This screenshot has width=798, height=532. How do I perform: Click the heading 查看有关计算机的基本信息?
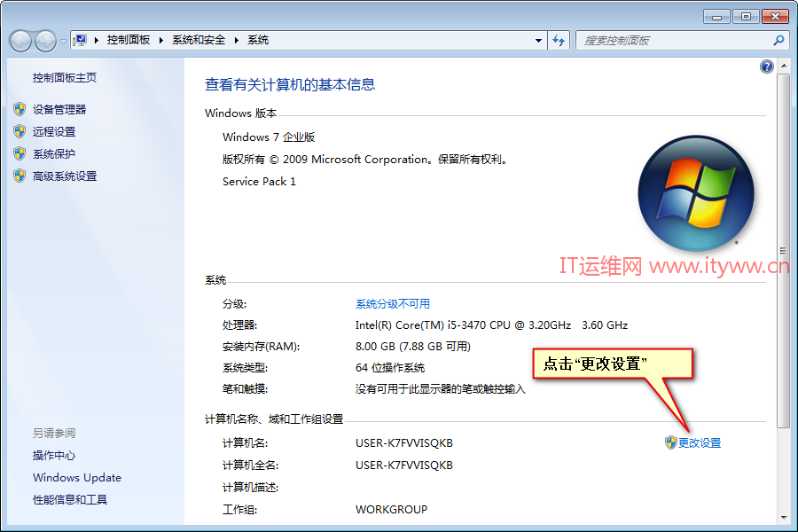(x=290, y=84)
